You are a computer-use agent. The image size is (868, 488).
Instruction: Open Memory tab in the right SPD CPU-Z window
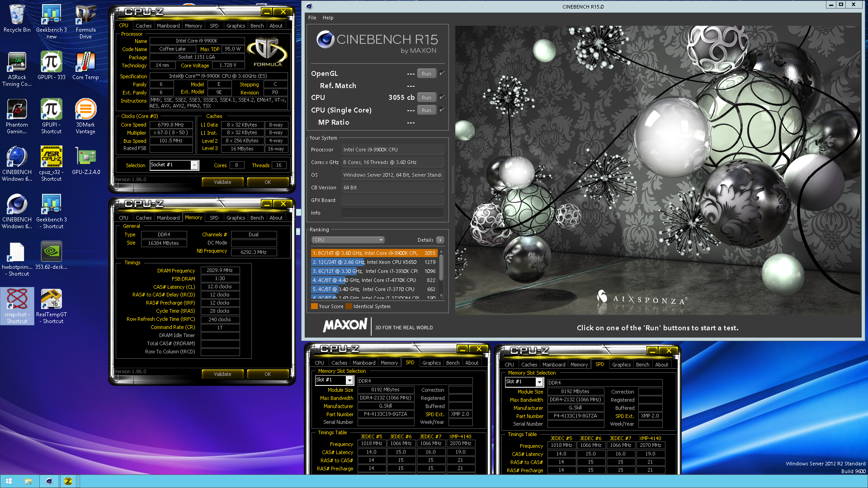tap(579, 365)
